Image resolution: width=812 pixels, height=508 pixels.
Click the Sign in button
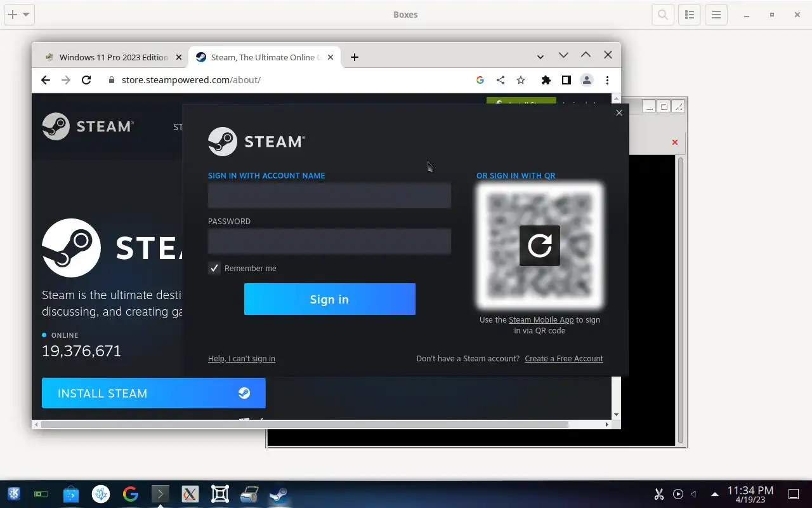(330, 299)
